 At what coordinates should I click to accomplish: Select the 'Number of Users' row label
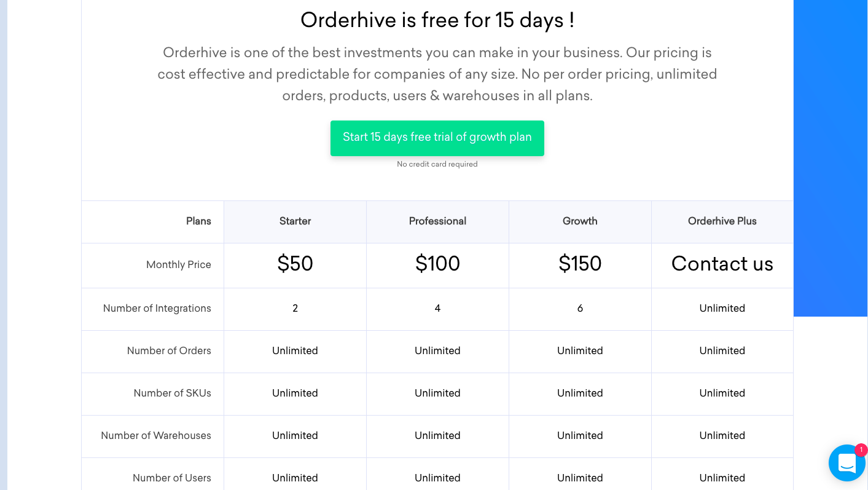[x=173, y=478]
